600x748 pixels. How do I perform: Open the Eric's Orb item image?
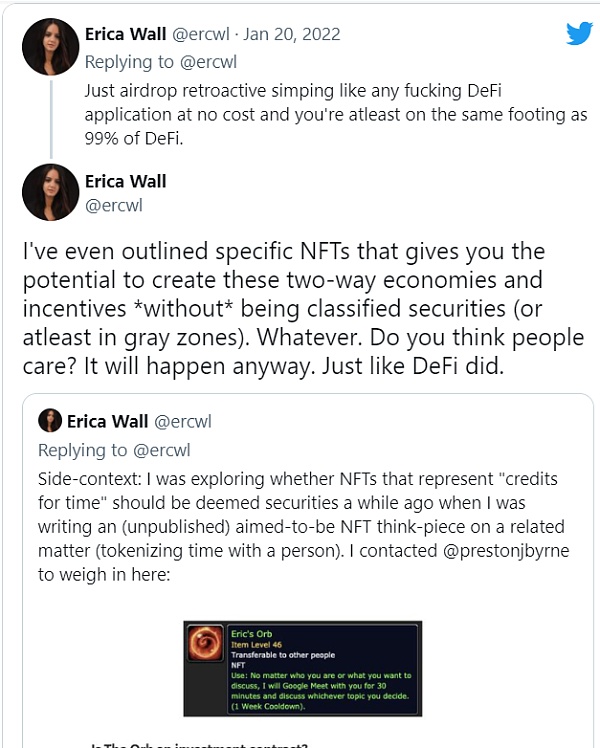click(301, 669)
